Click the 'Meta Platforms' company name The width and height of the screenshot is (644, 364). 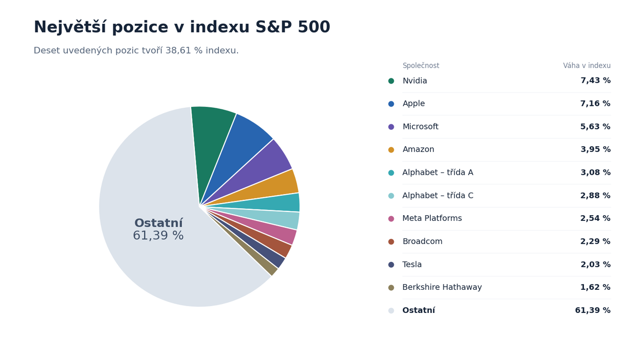pos(432,219)
